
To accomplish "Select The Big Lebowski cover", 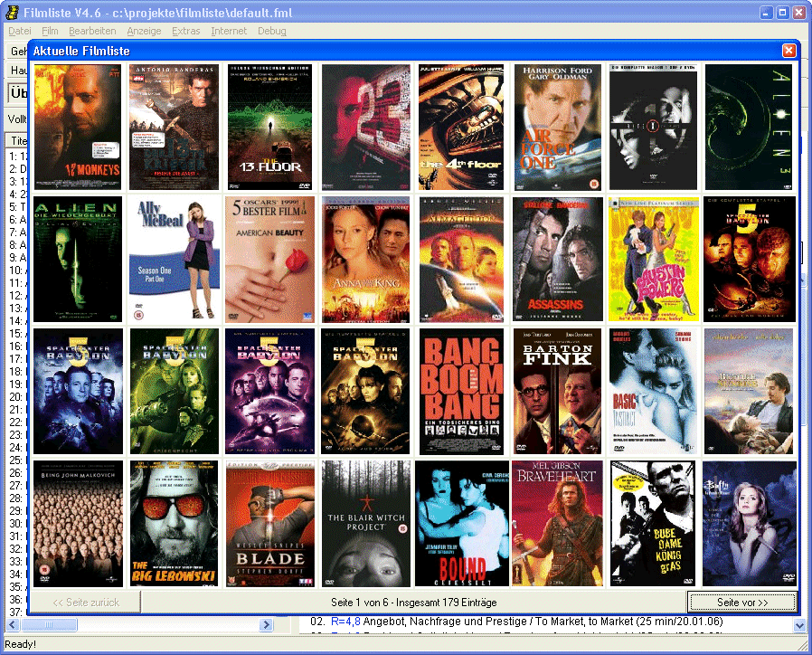I will [174, 524].
